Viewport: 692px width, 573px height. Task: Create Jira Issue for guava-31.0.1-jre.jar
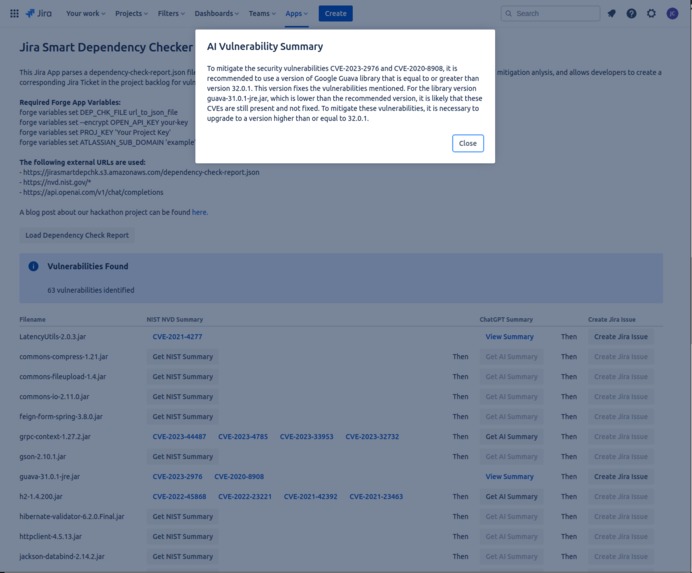(621, 477)
